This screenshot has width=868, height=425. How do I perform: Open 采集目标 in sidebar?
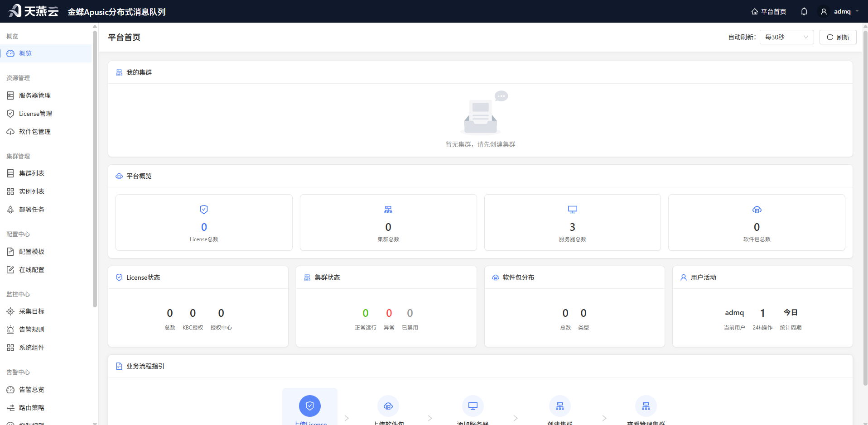46,311
